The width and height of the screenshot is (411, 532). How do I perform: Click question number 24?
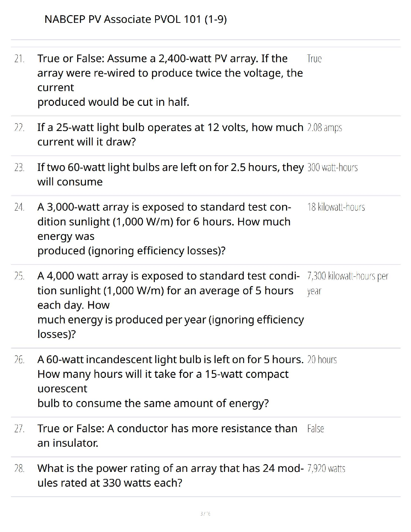[x=19, y=207]
